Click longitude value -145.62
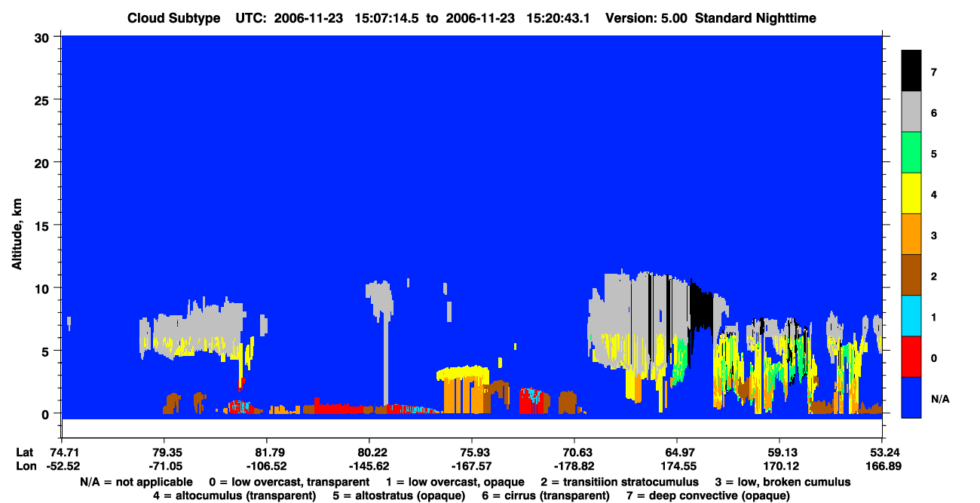The image size is (980, 503). (x=369, y=466)
